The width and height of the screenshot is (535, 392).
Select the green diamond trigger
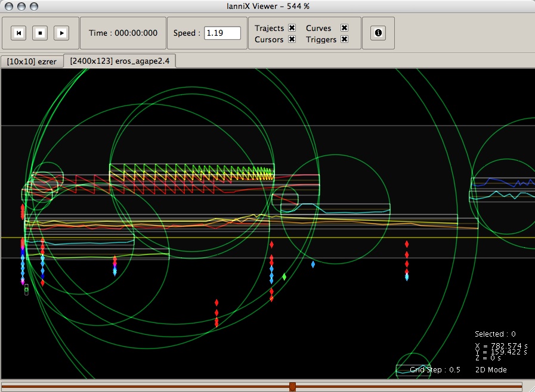click(x=284, y=277)
